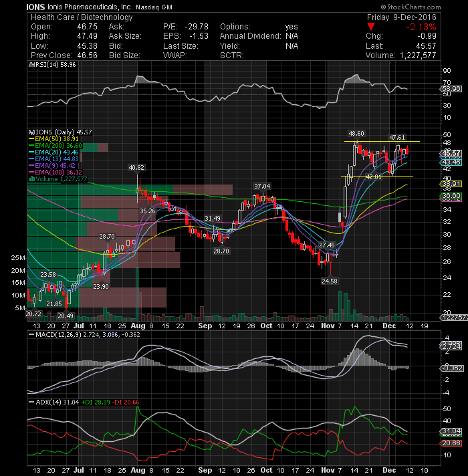
Task: Select the High price 47.49
Action: 87,36
